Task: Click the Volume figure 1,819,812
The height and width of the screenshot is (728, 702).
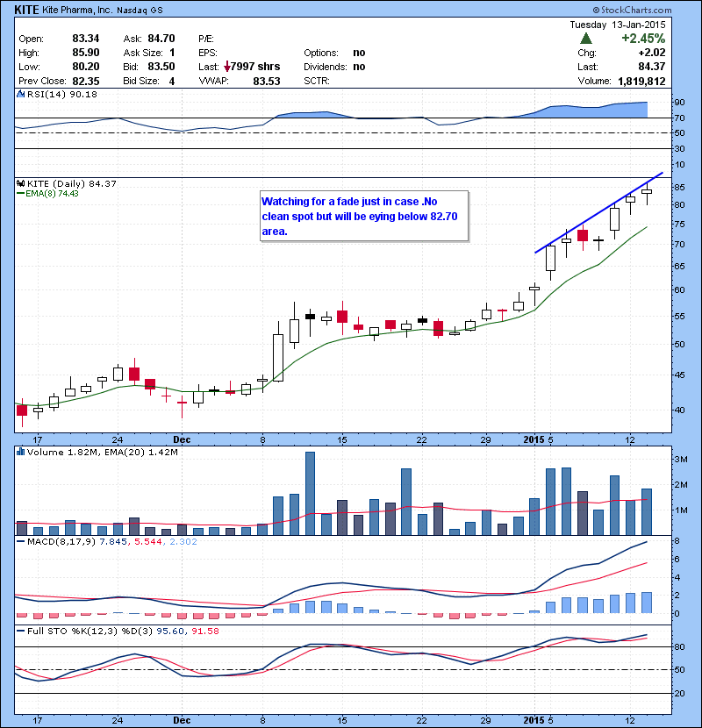Action: (641, 82)
